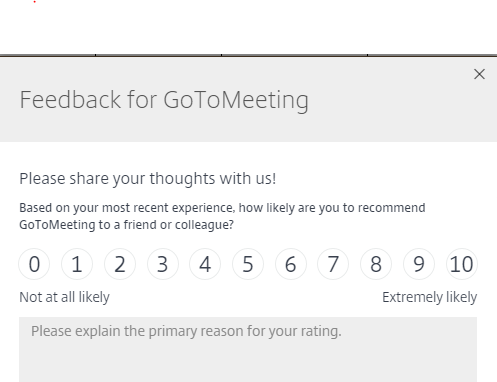This screenshot has height=382, width=497.
Task: Select the highest rating 10
Action: pyautogui.click(x=461, y=264)
